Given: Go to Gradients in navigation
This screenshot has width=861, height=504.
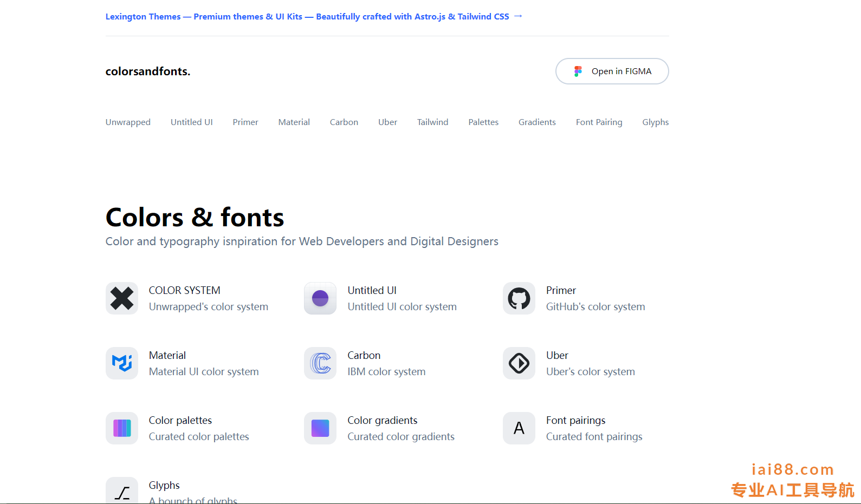Looking at the screenshot, I should [x=537, y=122].
